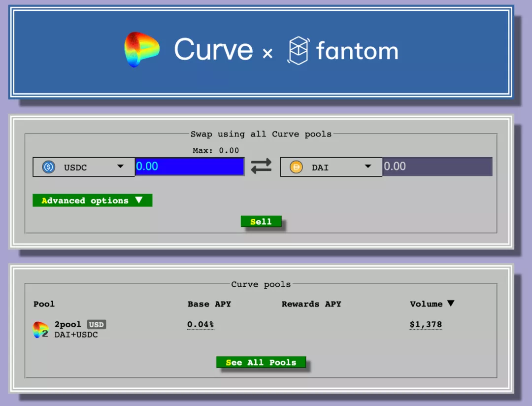
Task: Click the Fantom cube logo icon
Action: 299,51
